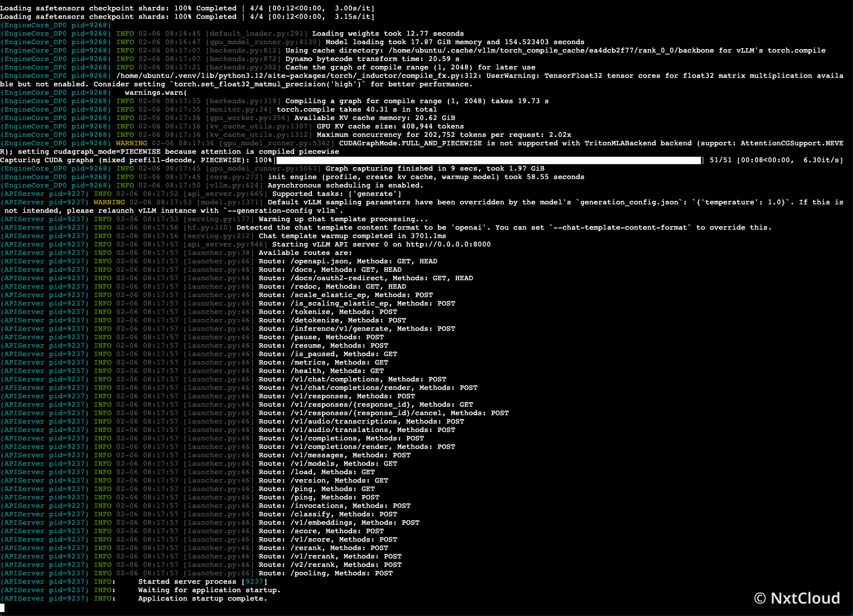The image size is (853, 616).
Task: Select the '/is_scaling_elastic_ep' route
Action: 339,304
